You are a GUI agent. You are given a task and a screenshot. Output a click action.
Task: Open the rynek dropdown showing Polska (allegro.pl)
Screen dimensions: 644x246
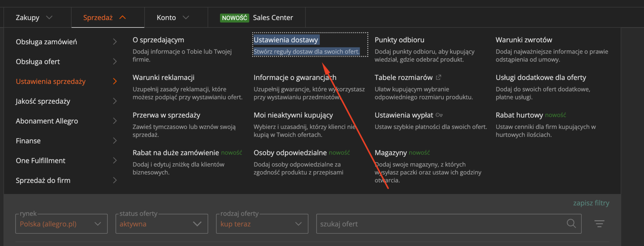(61, 224)
